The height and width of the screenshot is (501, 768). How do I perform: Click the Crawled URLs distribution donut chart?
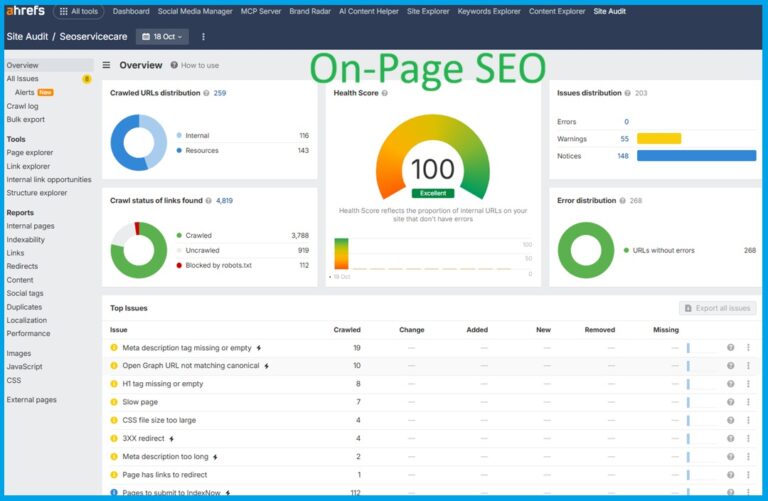(x=139, y=143)
